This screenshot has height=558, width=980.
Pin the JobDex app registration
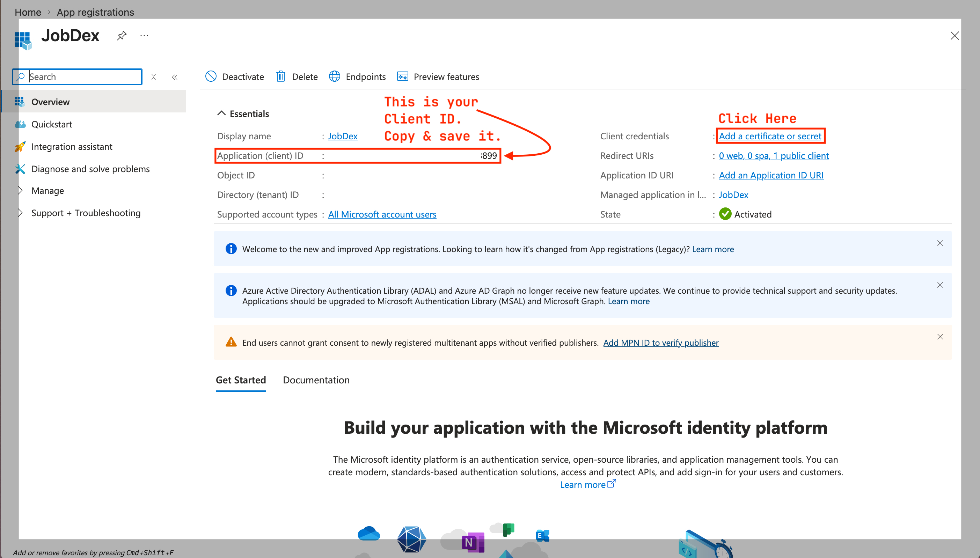(x=122, y=36)
